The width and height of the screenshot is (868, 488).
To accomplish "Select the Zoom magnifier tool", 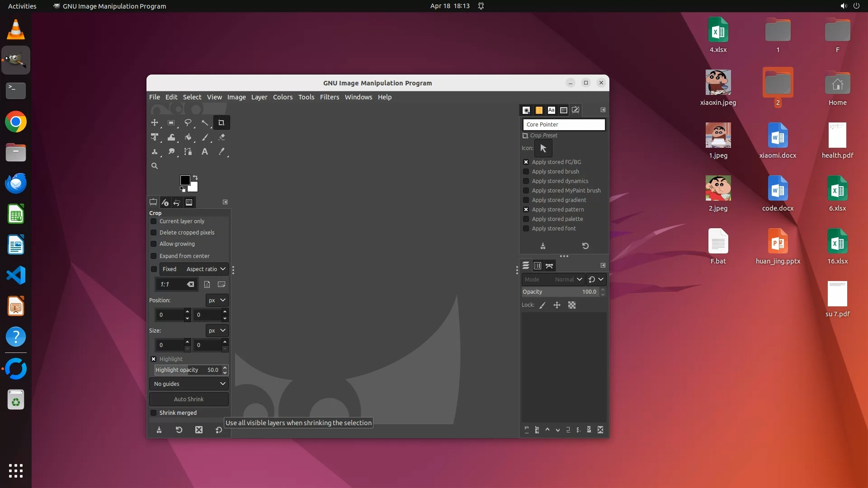I will point(155,166).
